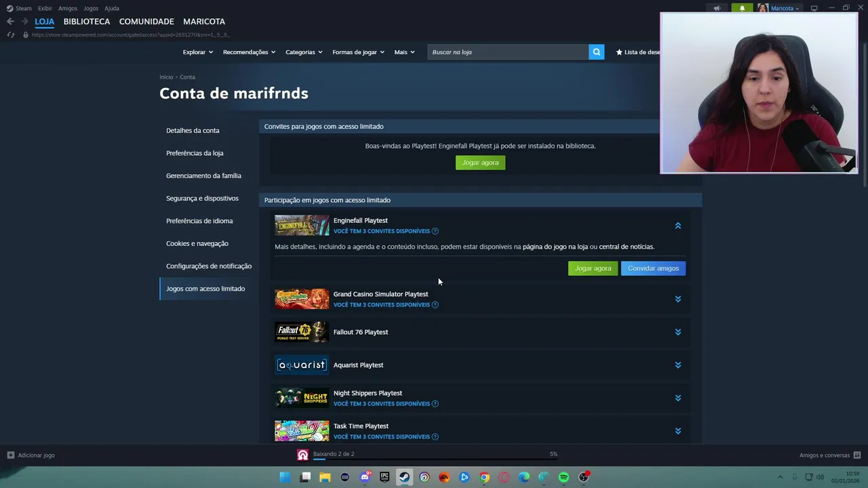The image size is (868, 488).
Task: Open Google Chrome from taskbar
Action: click(484, 477)
